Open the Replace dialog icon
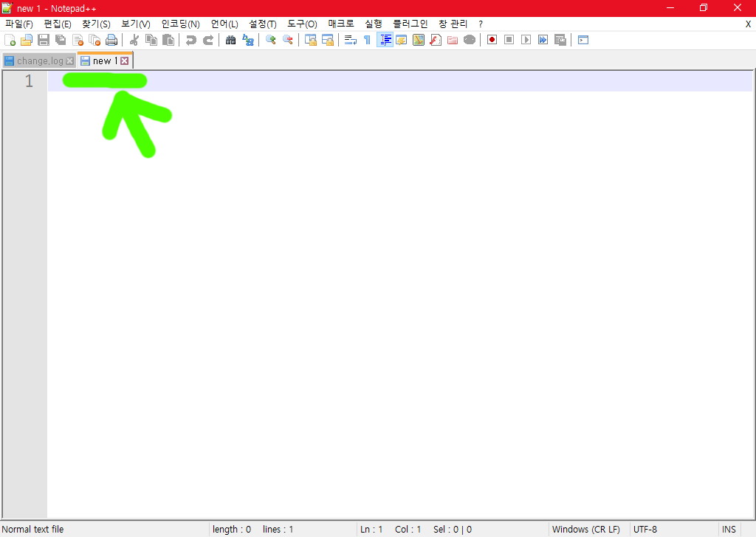This screenshot has height=537, width=756. 248,40
